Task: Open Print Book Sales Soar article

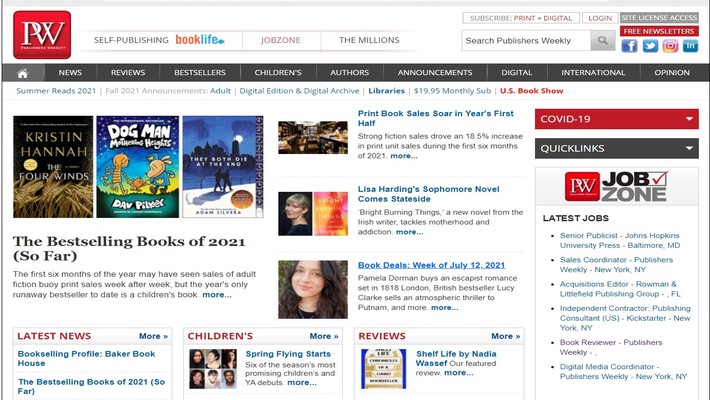Action: coord(436,118)
